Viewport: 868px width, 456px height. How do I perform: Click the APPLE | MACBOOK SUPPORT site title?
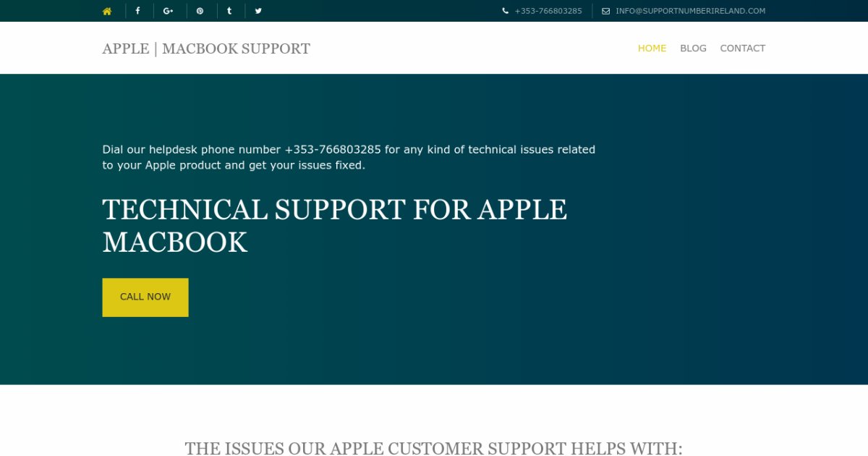pyautogui.click(x=206, y=48)
